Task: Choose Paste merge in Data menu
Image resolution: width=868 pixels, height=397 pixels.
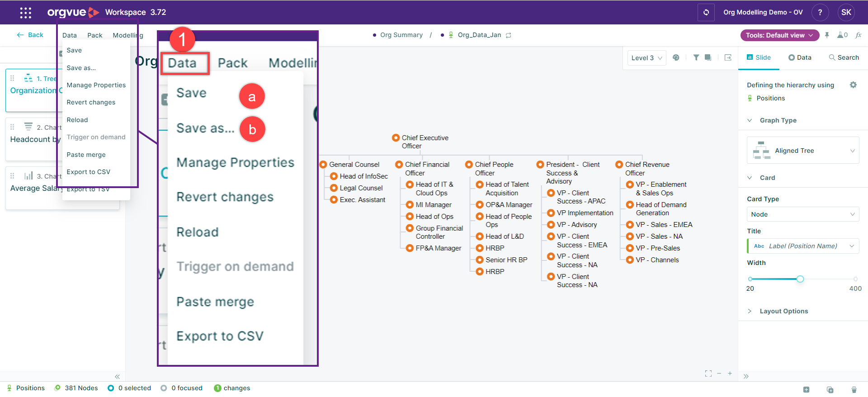Action: [86, 155]
